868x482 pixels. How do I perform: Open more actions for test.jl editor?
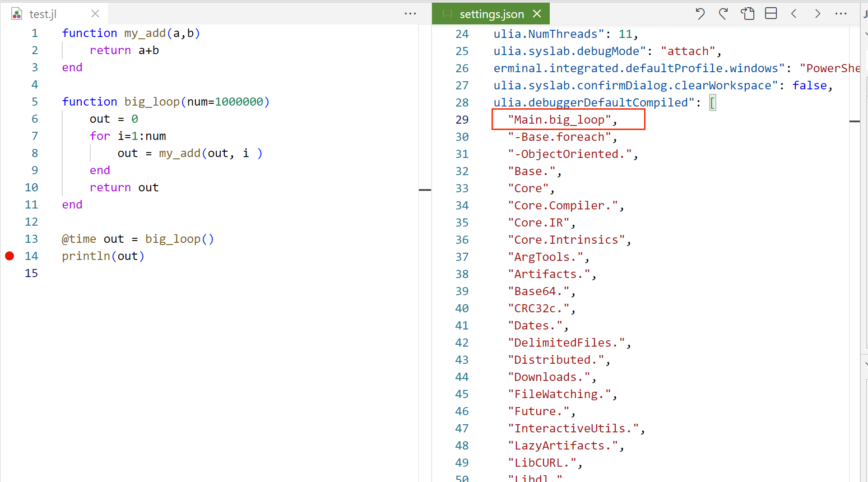click(x=410, y=14)
